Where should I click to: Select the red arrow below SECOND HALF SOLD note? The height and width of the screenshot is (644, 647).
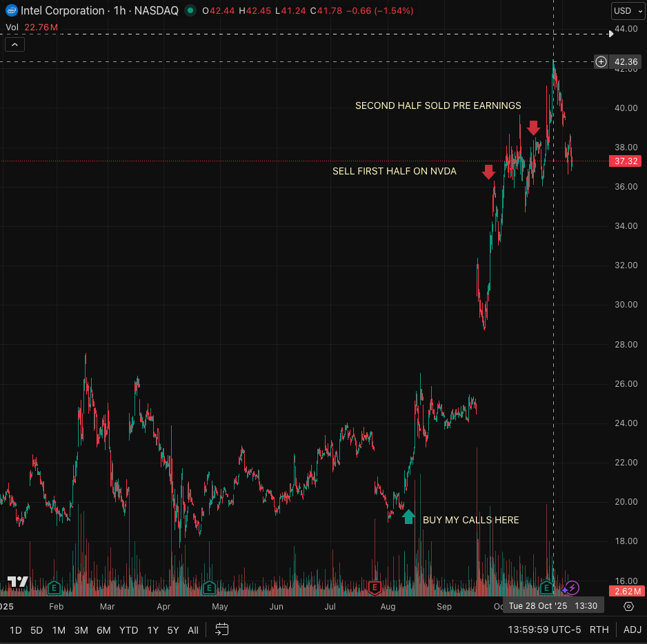point(533,128)
